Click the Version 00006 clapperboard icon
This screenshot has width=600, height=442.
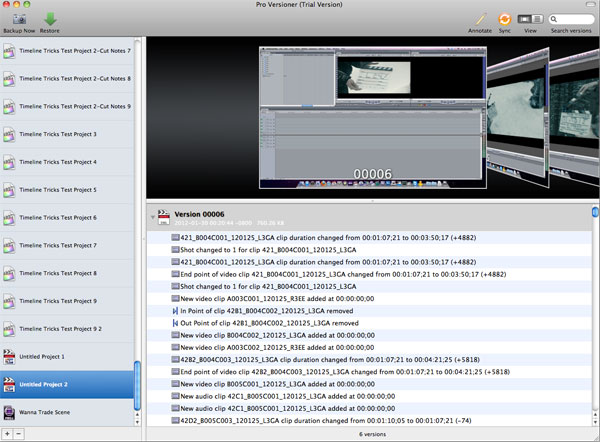(164, 217)
